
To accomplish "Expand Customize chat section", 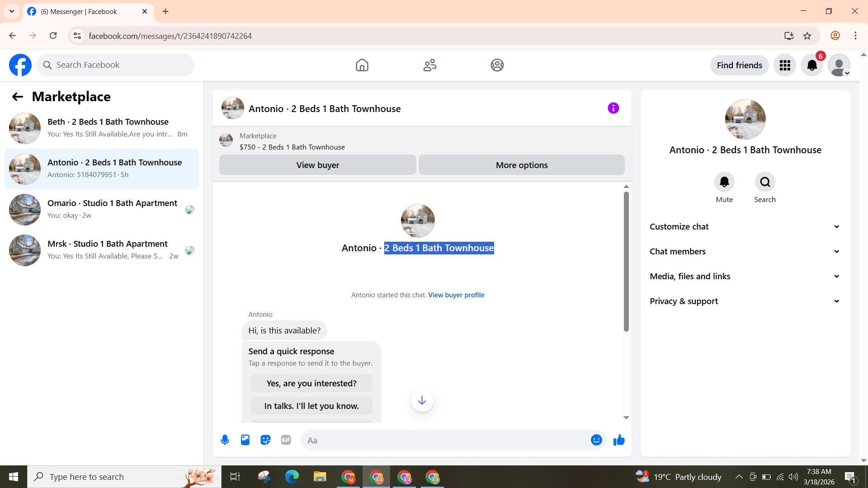I will click(x=745, y=226).
